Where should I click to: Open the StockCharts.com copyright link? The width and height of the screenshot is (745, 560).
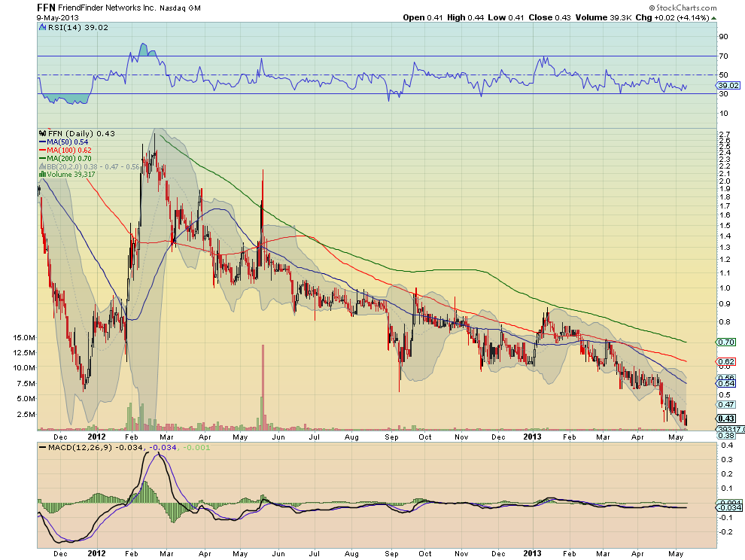(x=683, y=8)
